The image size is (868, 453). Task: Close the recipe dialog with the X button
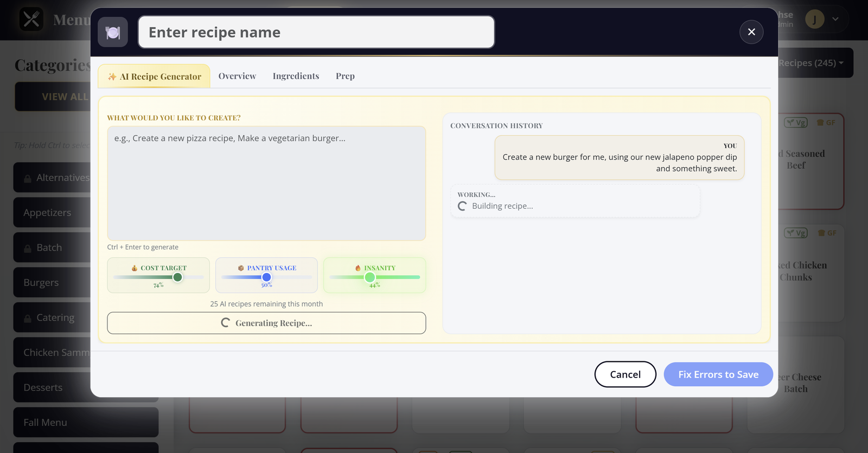point(751,32)
